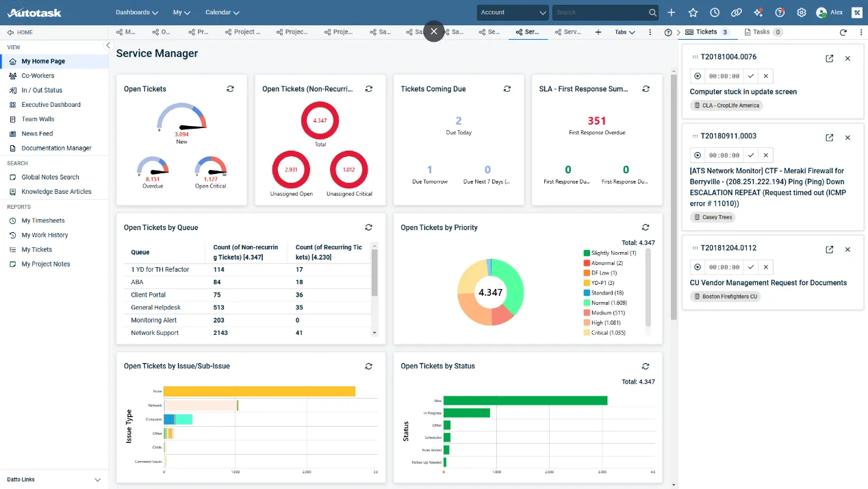Refresh the Open Tickets by Priority chart
868x489 pixels.
(x=646, y=227)
